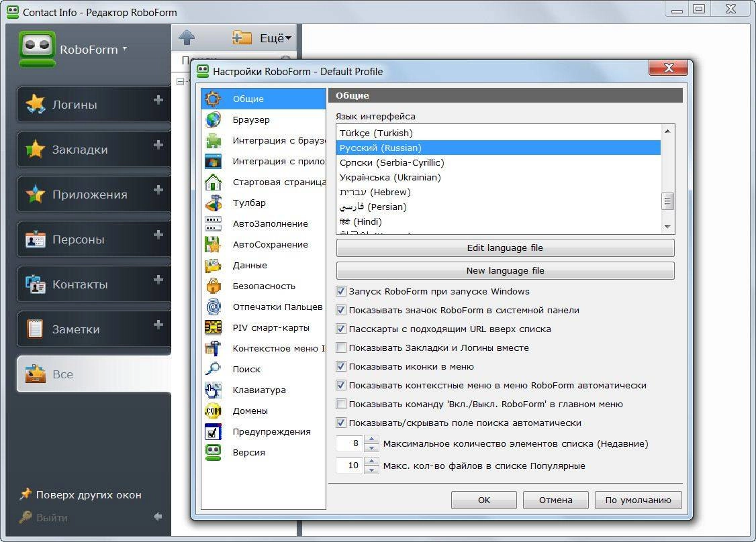Click the Безопасность padlock icon
Screen dimensions: 756x542
click(x=213, y=286)
